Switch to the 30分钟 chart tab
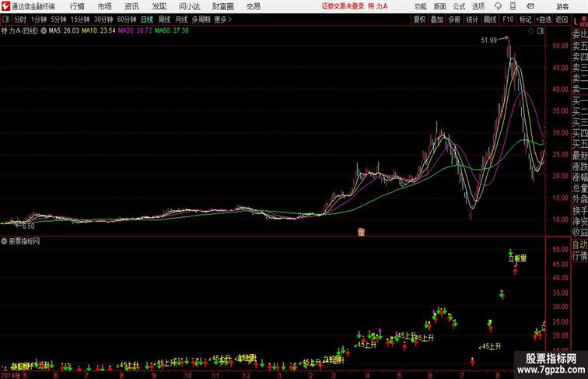This screenshot has height=379, width=588. coord(103,19)
